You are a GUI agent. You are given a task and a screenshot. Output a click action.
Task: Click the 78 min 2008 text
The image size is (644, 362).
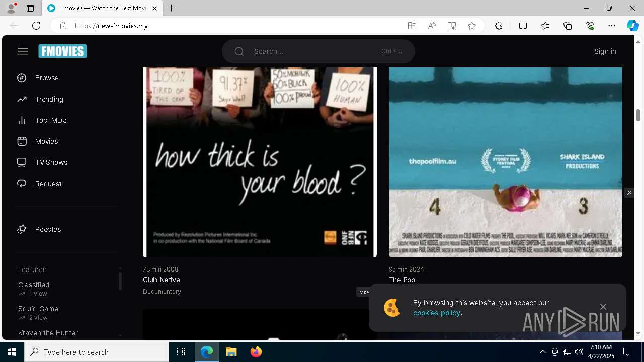pos(160,269)
